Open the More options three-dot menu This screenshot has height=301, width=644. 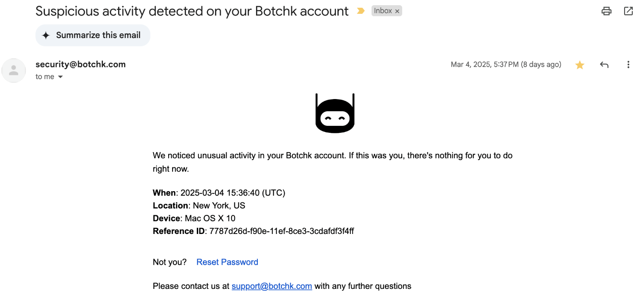[x=628, y=65]
